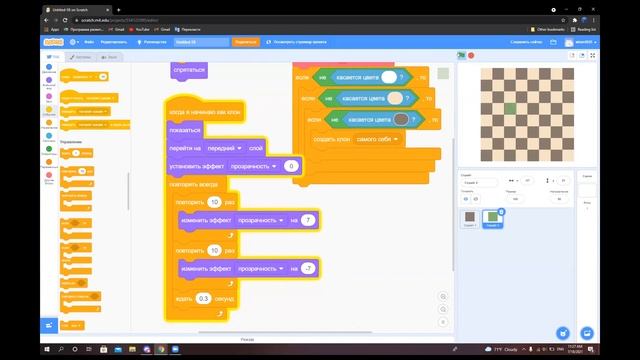Screen dimensions: 640x360
Task: Select the Переменные blocks category
Action: coord(49,164)
